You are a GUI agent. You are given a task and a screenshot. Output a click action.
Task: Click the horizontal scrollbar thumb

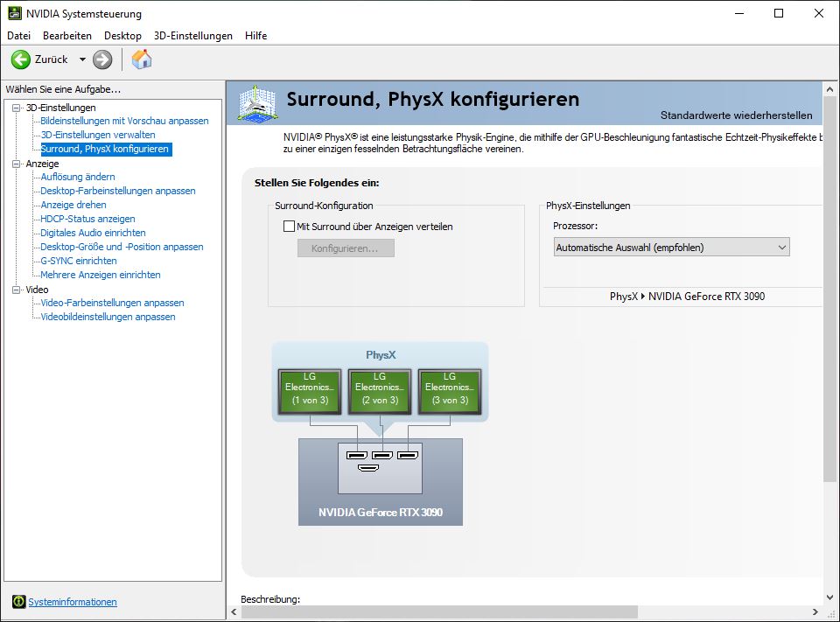pyautogui.click(x=438, y=612)
